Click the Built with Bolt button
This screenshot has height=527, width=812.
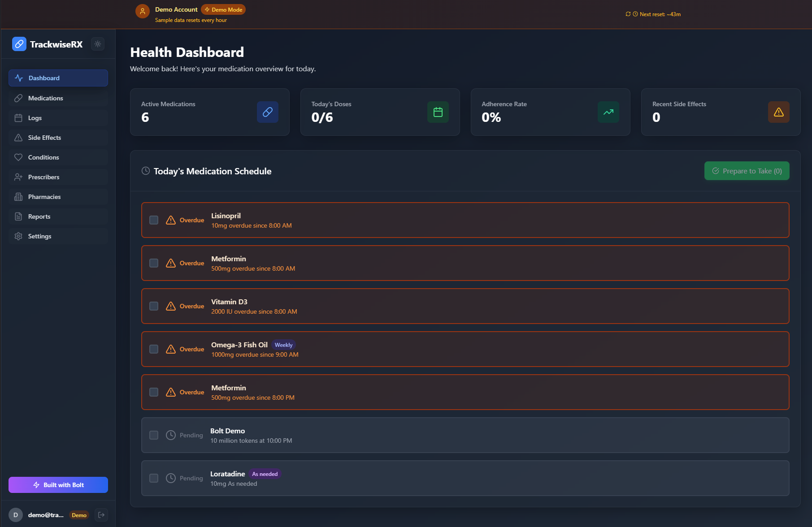[58, 485]
